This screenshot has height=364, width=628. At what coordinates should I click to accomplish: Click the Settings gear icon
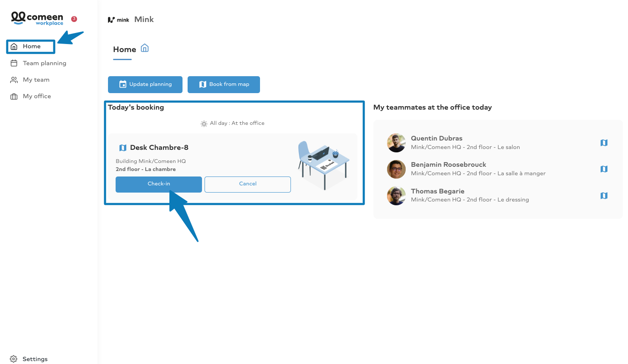[x=14, y=359]
